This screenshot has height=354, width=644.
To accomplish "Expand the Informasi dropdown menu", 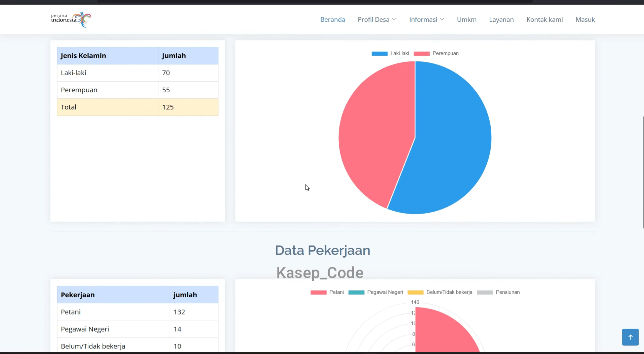I will click(427, 19).
